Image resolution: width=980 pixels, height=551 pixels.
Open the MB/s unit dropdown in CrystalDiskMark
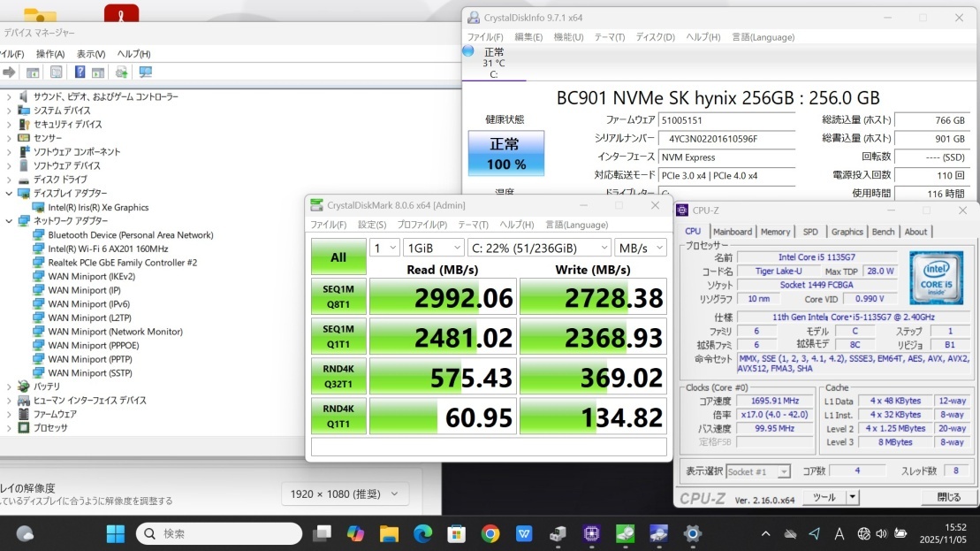pyautogui.click(x=642, y=249)
